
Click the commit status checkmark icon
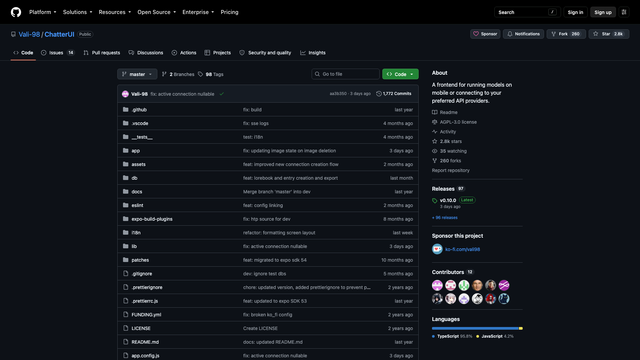222,94
